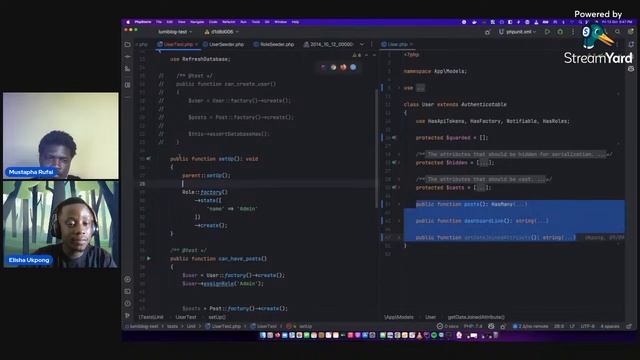This screenshot has height=360, width=640.
Task: Click override gutter icon beside setUp function
Action: click(x=149, y=158)
